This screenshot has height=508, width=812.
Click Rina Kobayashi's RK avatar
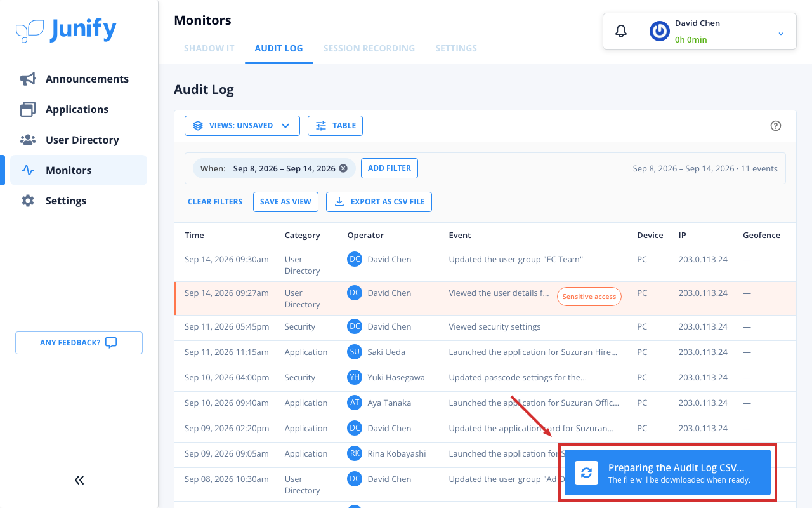click(x=355, y=453)
